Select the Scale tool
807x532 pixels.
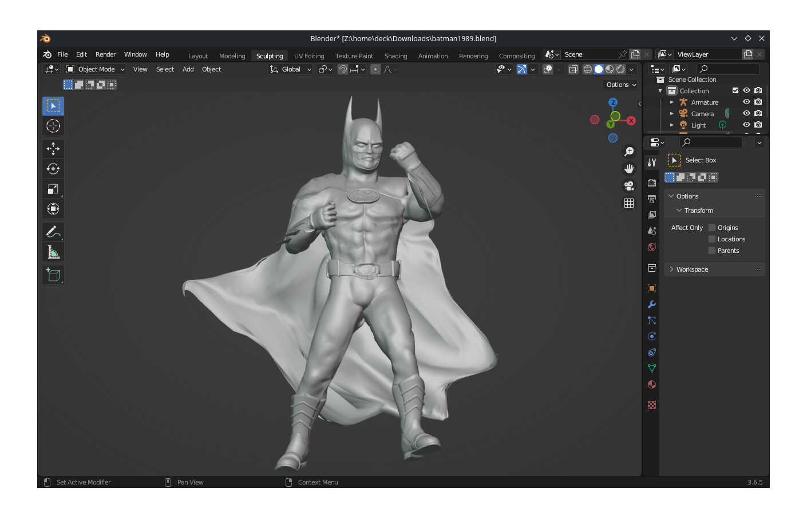tap(53, 189)
